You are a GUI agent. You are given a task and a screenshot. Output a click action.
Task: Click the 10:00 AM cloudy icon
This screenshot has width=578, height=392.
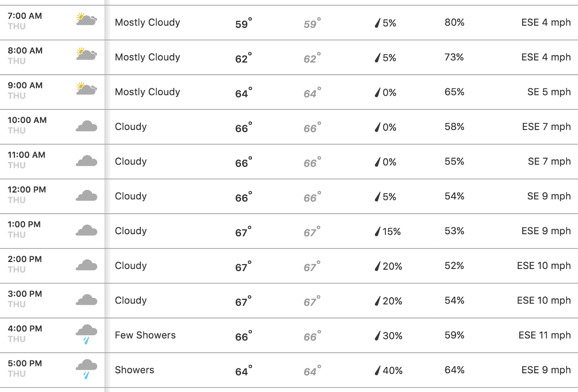click(87, 126)
